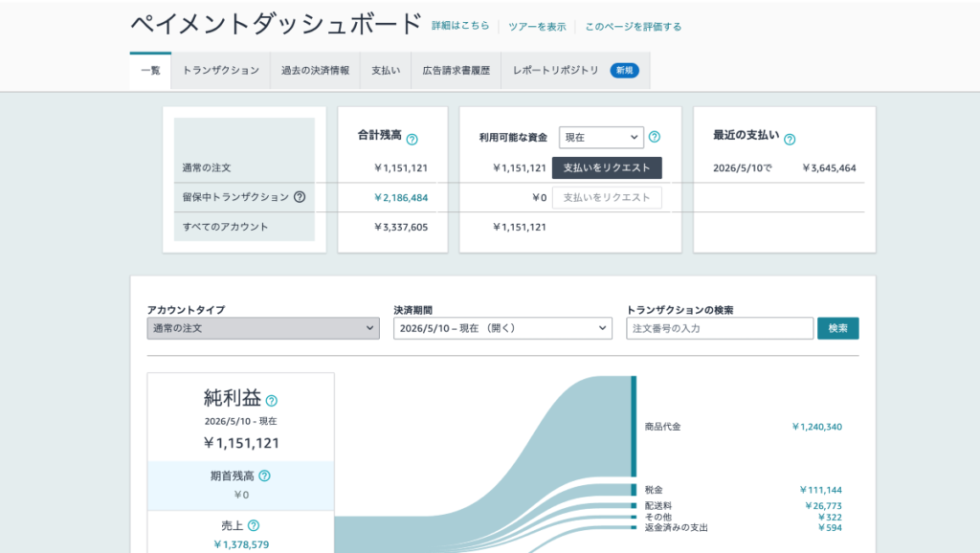Click the 検索 button

click(838, 328)
